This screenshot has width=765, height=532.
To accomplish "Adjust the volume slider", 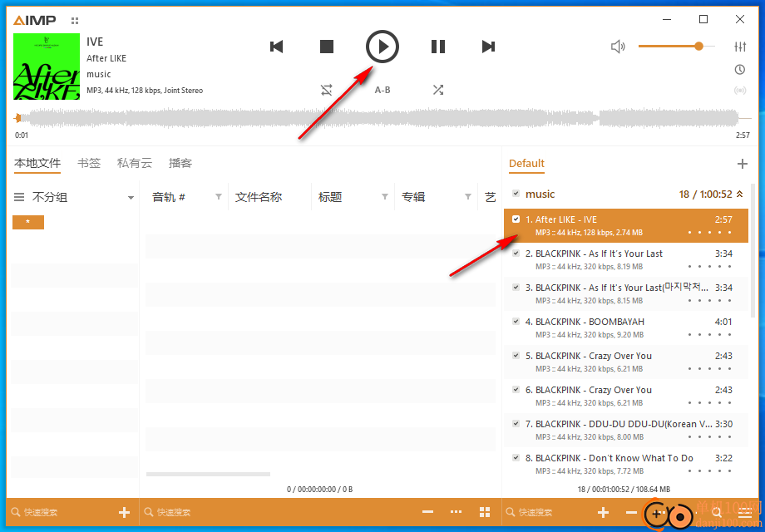I will click(x=676, y=47).
